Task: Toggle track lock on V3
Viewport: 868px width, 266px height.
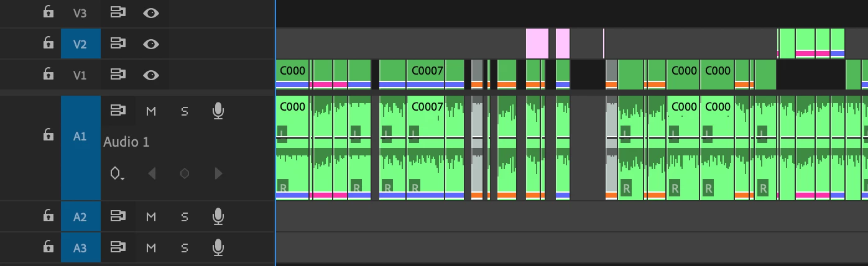Action: pos(48,12)
